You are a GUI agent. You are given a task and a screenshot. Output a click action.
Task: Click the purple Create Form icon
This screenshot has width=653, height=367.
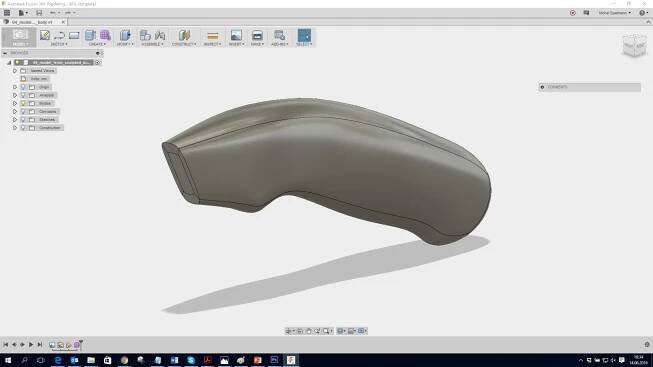(105, 35)
